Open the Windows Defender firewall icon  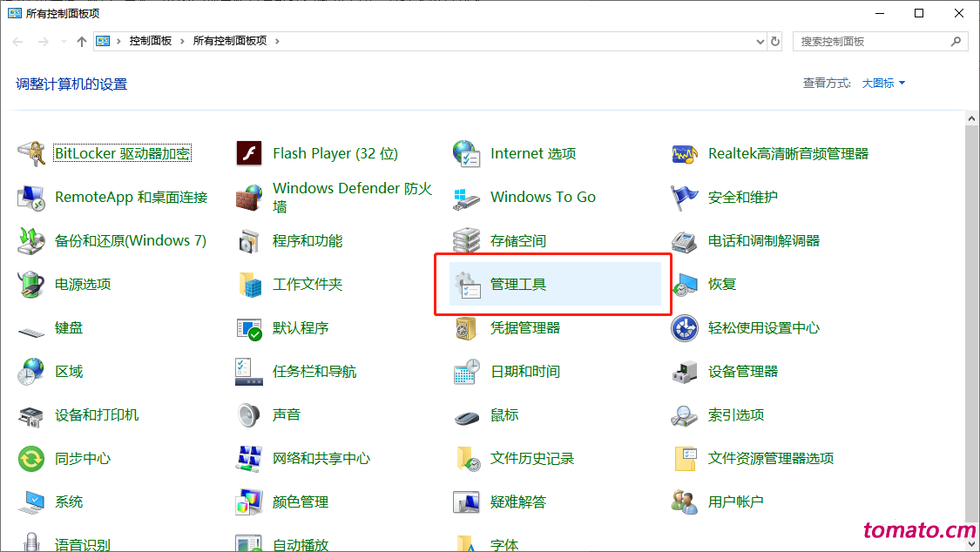(x=249, y=198)
